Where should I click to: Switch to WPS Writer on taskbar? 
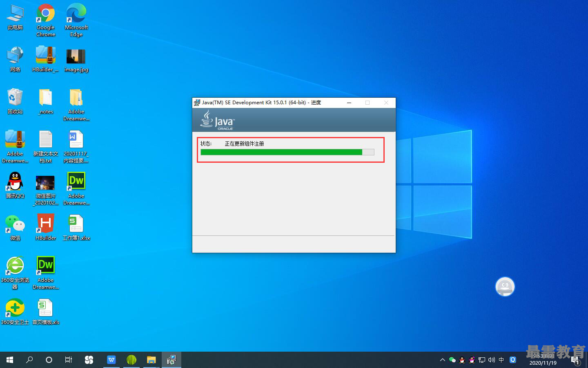point(111,360)
